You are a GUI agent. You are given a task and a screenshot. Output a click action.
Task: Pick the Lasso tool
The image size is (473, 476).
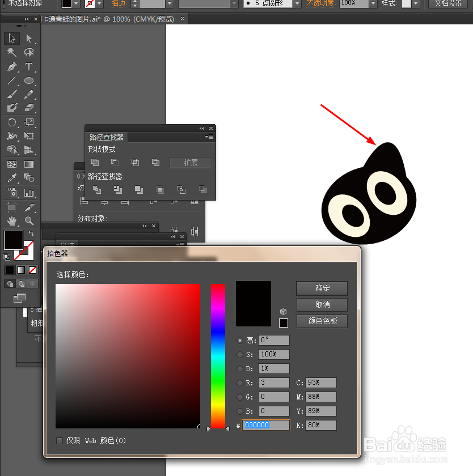[x=29, y=52]
